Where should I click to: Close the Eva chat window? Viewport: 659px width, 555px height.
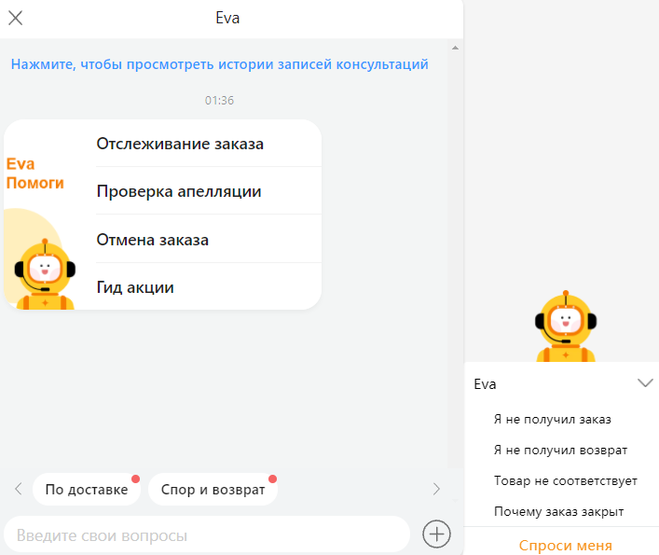[x=16, y=18]
